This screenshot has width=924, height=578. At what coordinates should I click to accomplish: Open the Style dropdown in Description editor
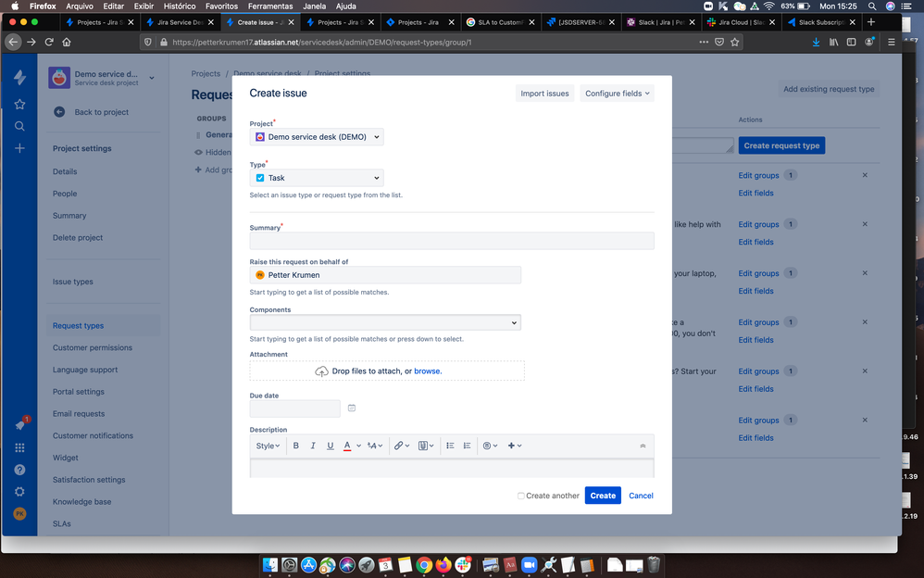point(268,446)
